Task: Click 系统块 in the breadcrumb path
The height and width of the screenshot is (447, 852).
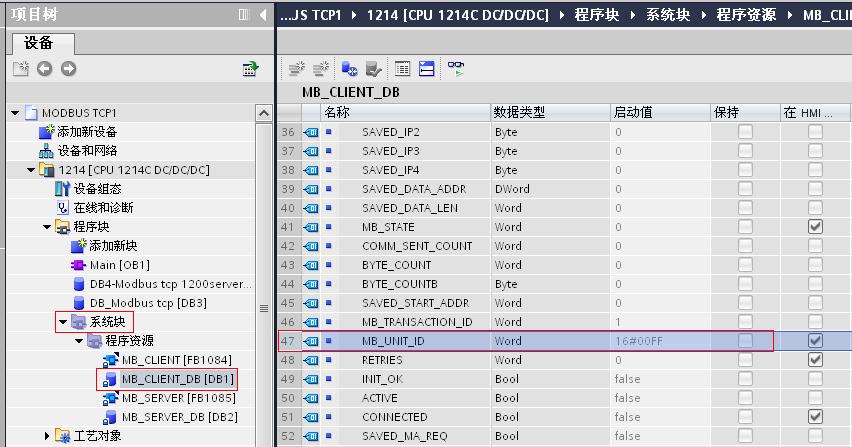Action: (x=668, y=15)
